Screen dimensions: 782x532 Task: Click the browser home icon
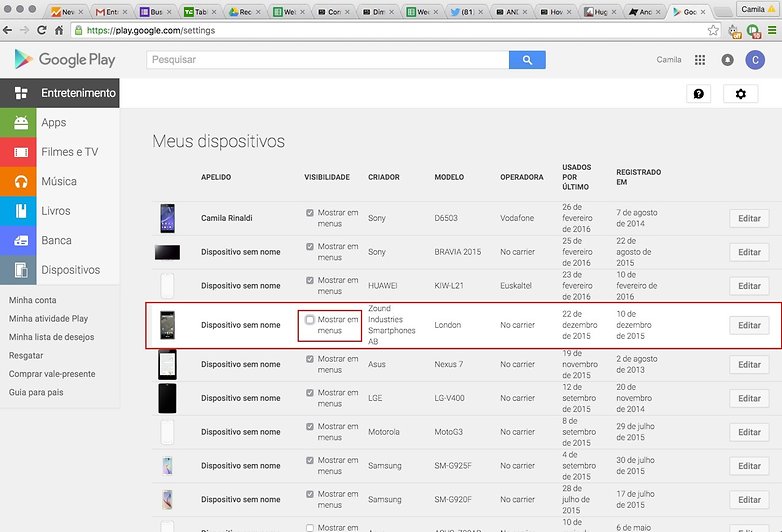pyautogui.click(x=59, y=30)
